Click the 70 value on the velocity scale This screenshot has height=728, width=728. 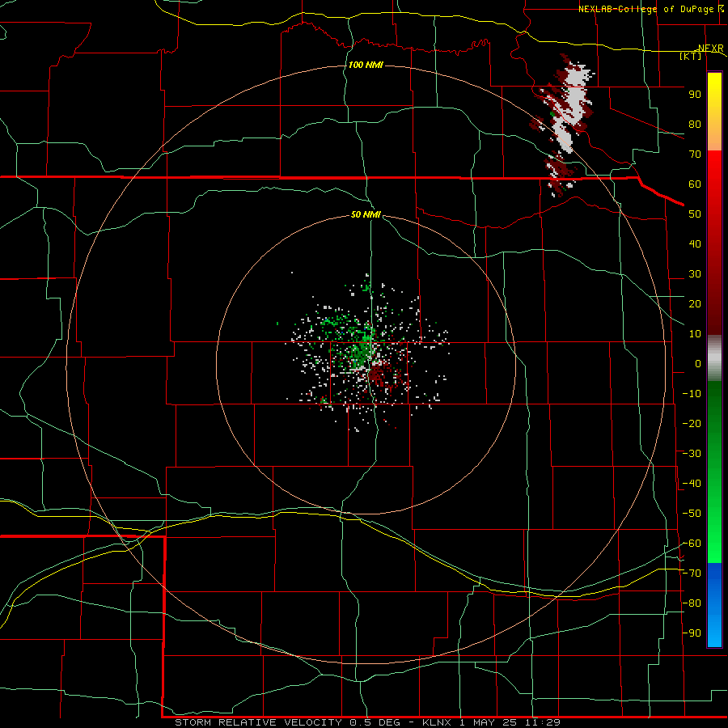click(695, 154)
